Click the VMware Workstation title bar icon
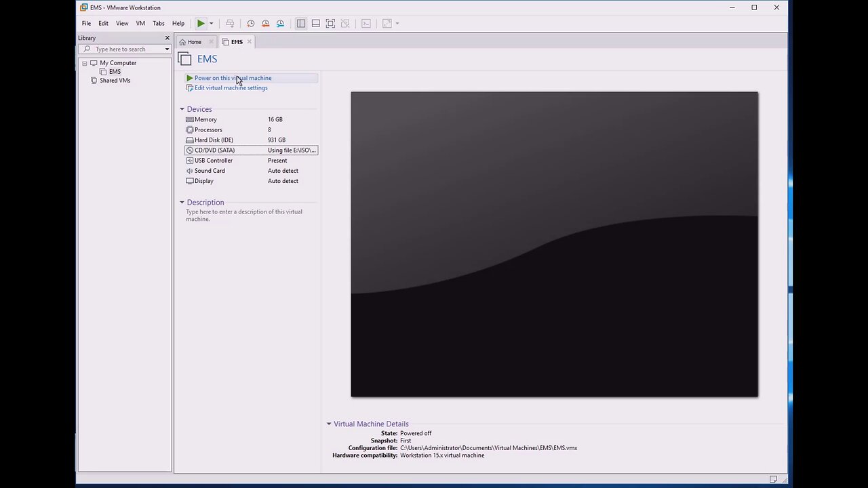The width and height of the screenshot is (868, 488). 84,7
